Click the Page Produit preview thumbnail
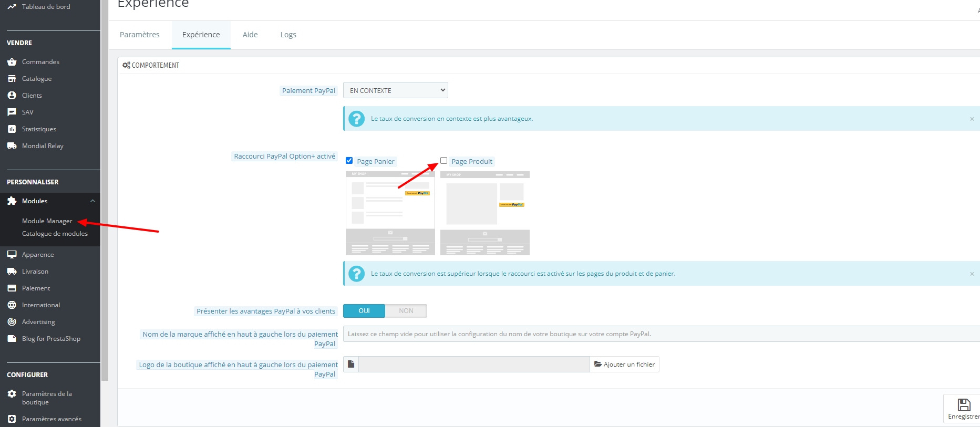 tap(485, 213)
